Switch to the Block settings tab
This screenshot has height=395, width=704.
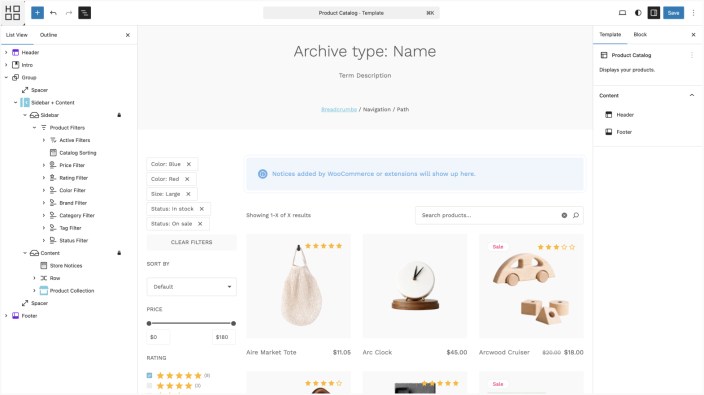640,35
